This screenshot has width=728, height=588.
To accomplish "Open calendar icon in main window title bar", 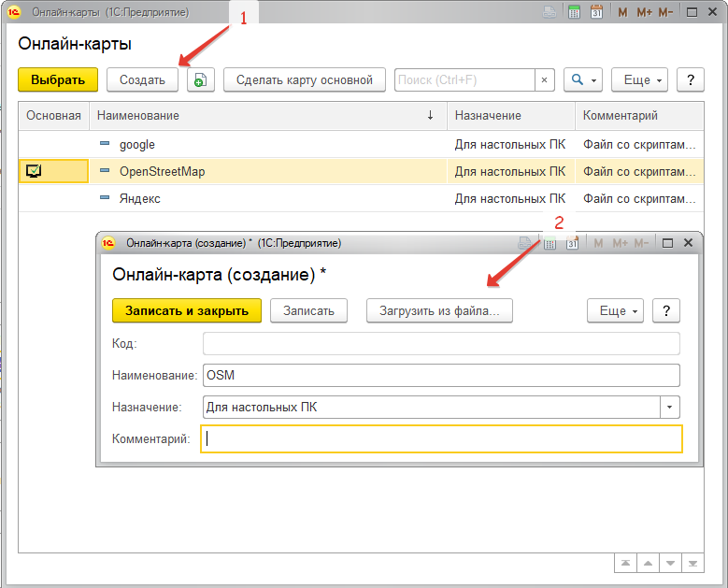I will click(596, 12).
